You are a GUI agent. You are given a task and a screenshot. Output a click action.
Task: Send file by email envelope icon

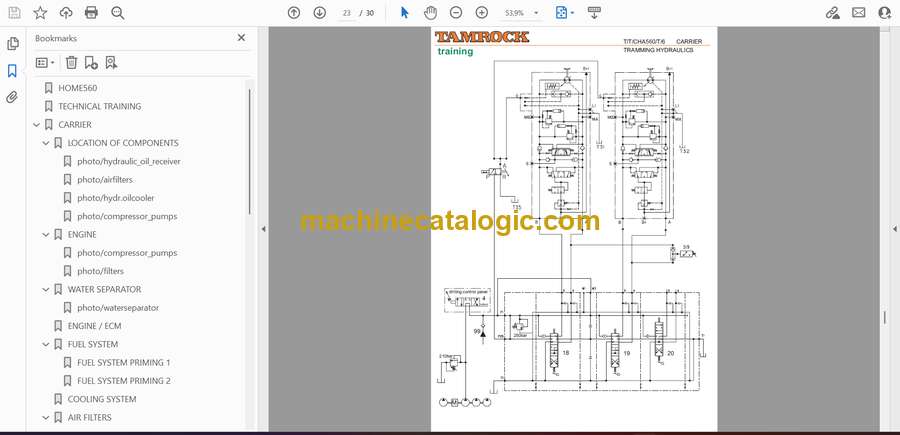[x=859, y=13]
